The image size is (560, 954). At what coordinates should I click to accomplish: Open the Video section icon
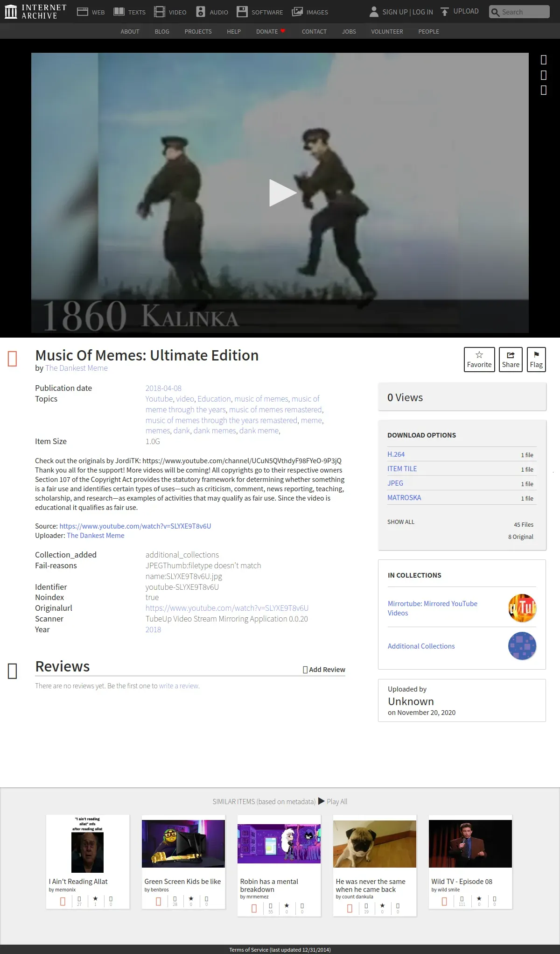pyautogui.click(x=160, y=12)
